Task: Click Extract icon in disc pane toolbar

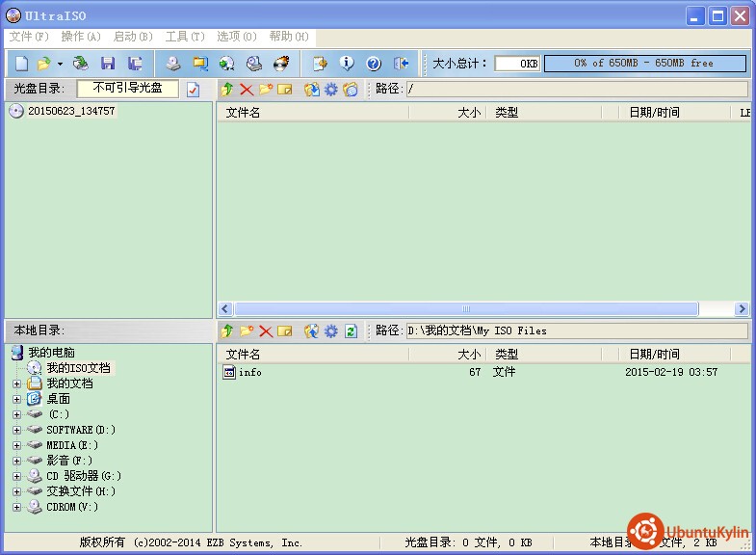Action: point(312,90)
